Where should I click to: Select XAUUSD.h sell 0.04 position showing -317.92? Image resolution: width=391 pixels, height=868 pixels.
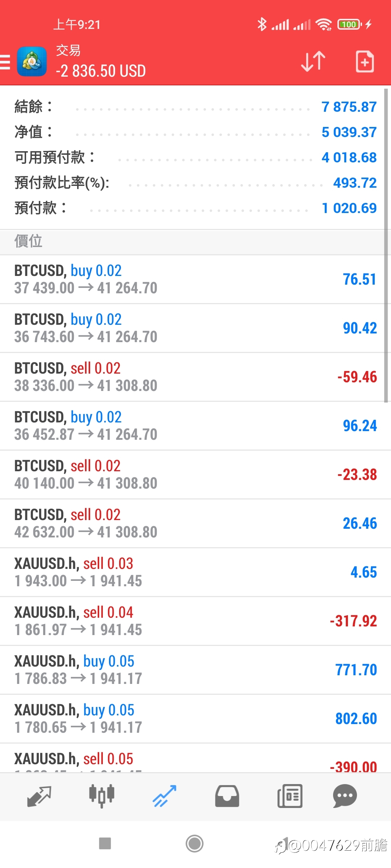[195, 621]
